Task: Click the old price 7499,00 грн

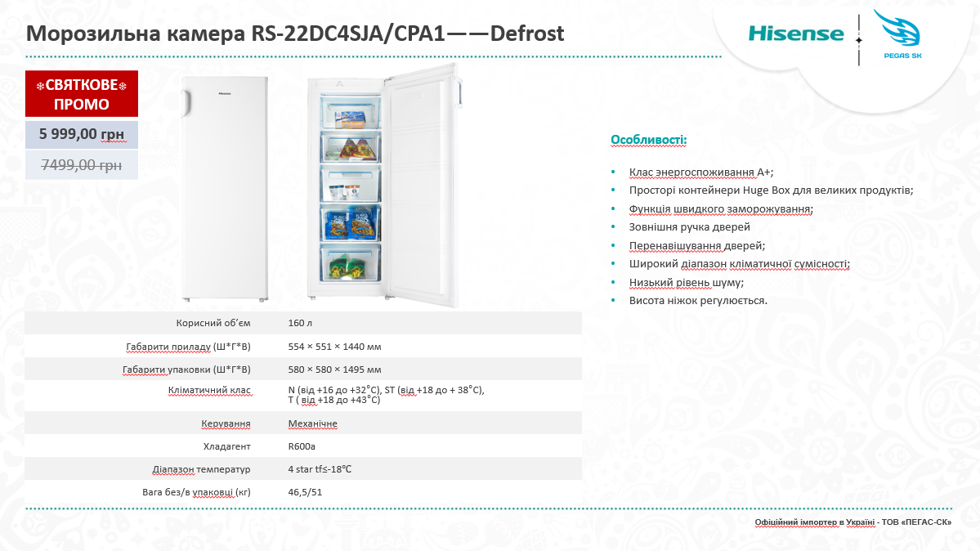Action: coord(81,164)
